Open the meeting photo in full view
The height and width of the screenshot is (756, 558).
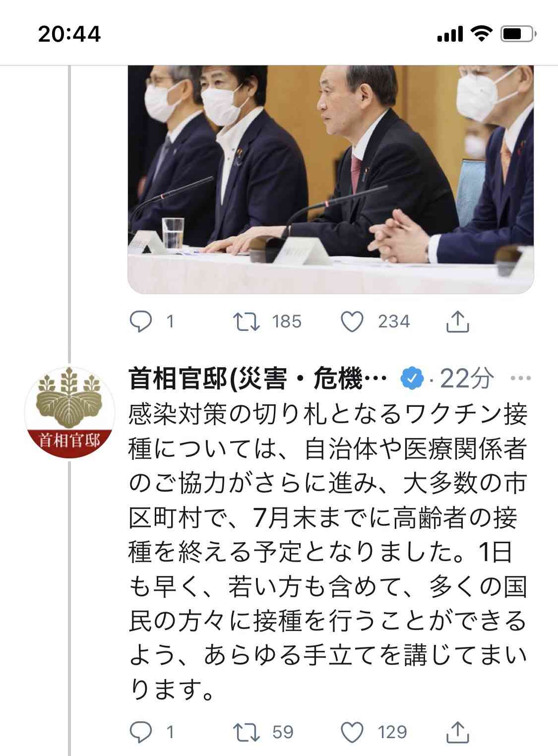coord(331,179)
